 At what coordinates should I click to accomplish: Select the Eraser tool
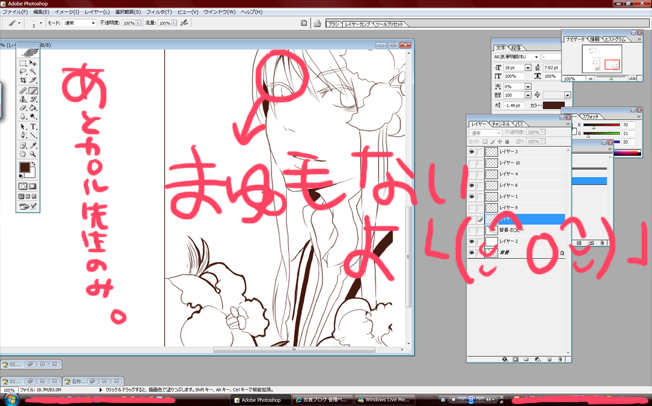point(23,108)
